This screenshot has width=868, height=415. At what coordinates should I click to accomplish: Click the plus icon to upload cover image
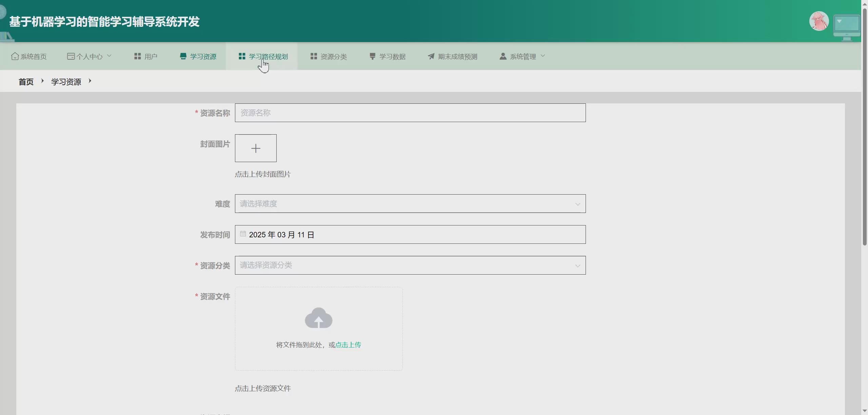pos(256,148)
